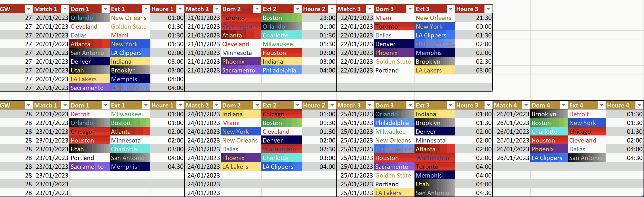Click Dom 3 filter arrow in bottom table
Image resolution: width=644 pixels, height=197 pixels.
(410, 105)
